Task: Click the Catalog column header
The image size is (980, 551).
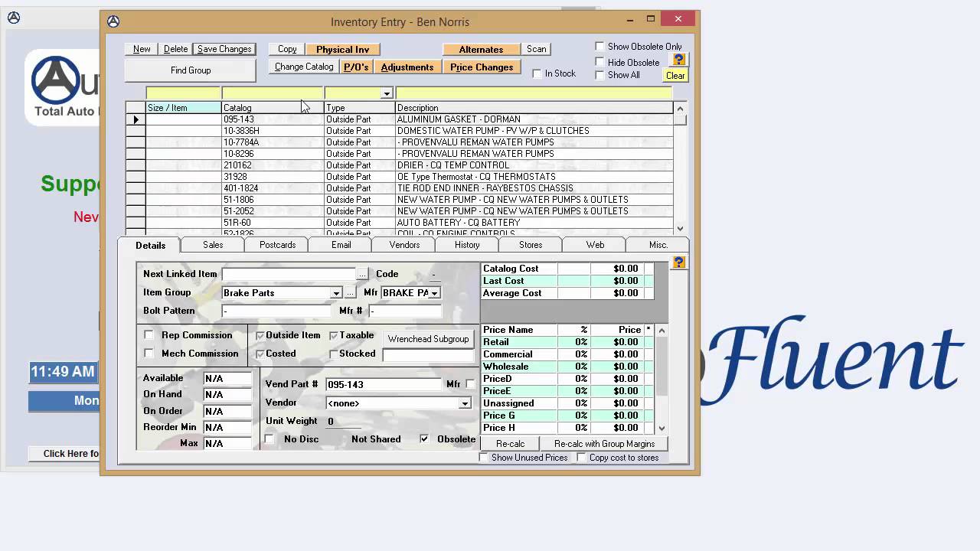Action: coord(273,108)
